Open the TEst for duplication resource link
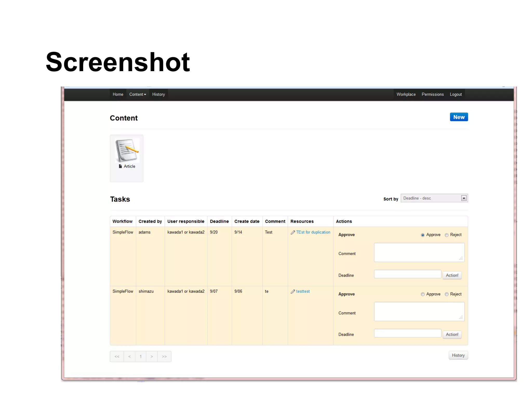 [313, 232]
